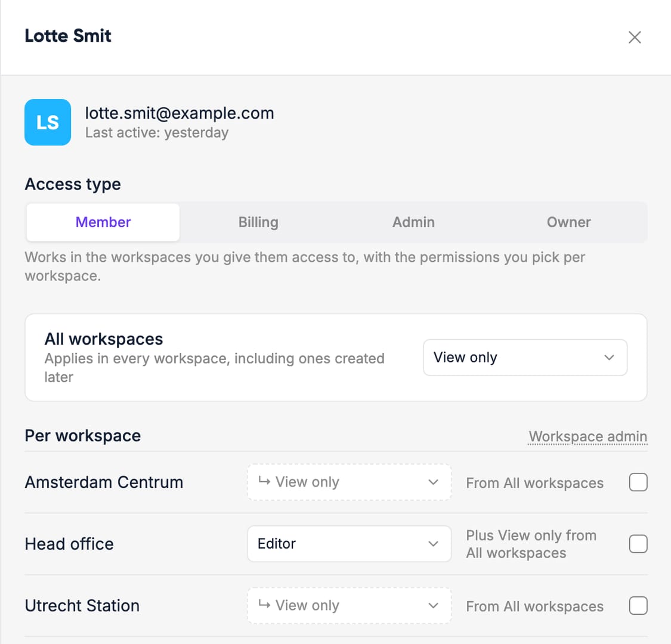Viewport: 671px width, 644px height.
Task: Open Utrecht Station permission dropdown
Action: (349, 605)
